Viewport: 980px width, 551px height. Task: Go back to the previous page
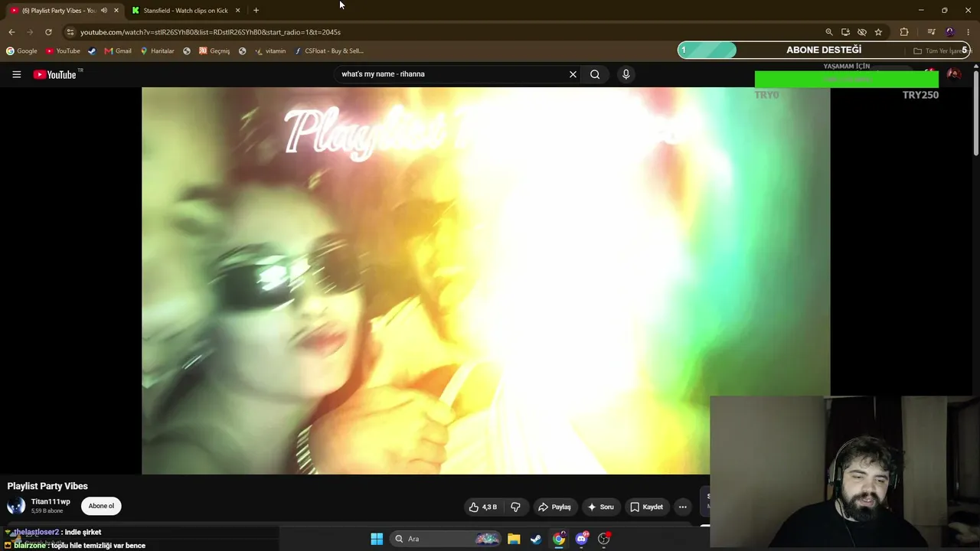(x=11, y=32)
